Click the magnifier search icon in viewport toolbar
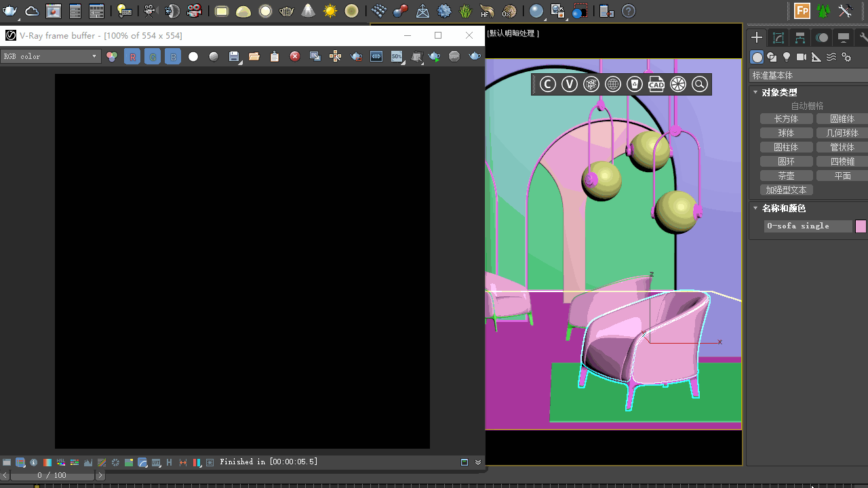Screen dimensions: 868x488 700,84
